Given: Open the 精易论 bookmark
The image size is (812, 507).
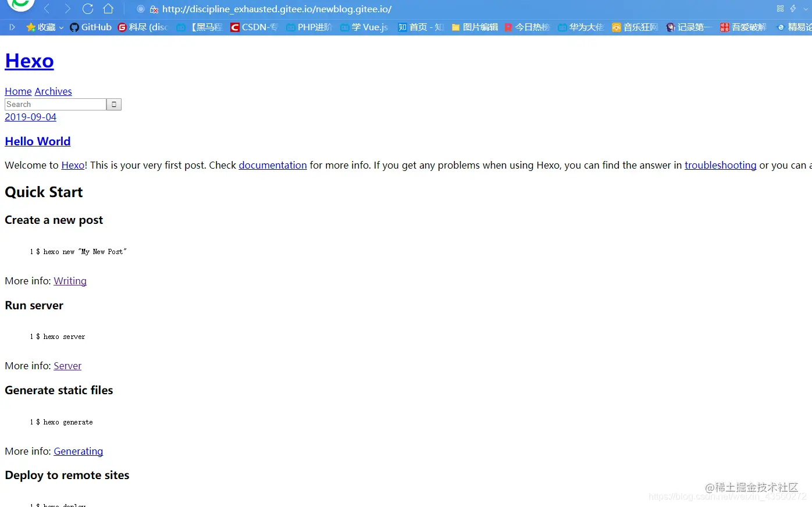Looking at the screenshot, I should [795, 27].
